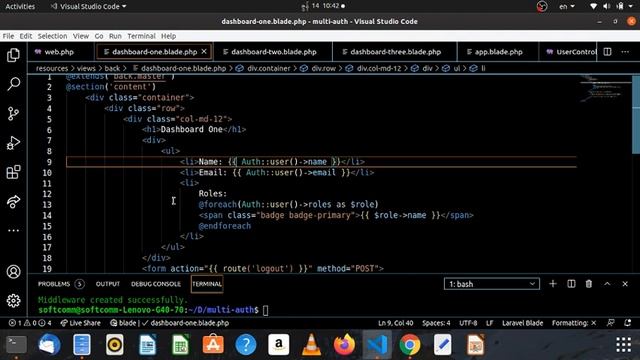
Task: Click the feedback icon in status bar
Action: [611, 323]
